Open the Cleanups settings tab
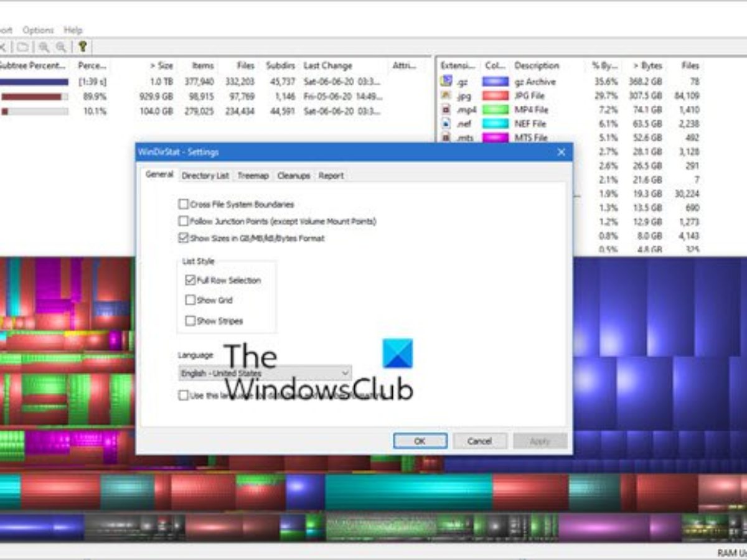 pyautogui.click(x=294, y=176)
